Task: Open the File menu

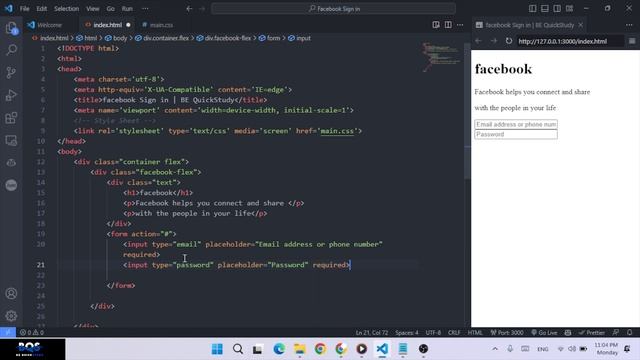Action: click(x=24, y=9)
